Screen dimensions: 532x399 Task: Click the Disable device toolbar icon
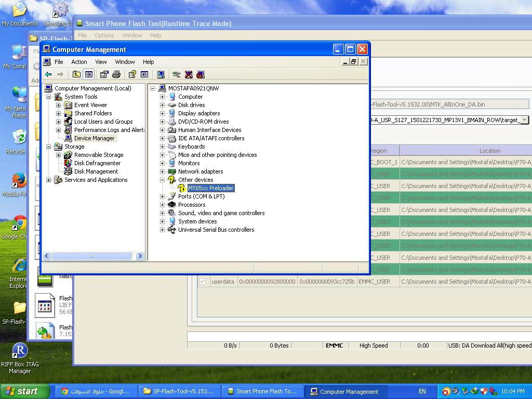pyautogui.click(x=201, y=74)
